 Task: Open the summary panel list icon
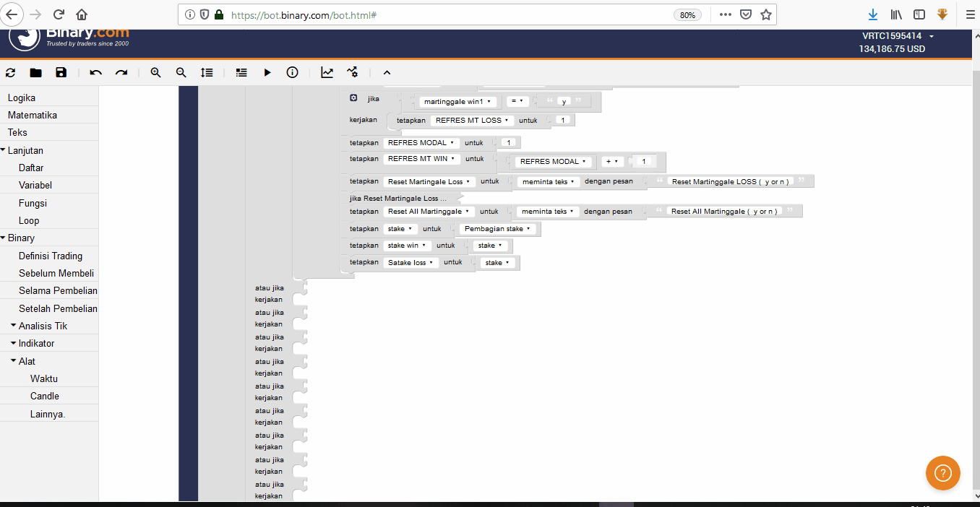241,72
